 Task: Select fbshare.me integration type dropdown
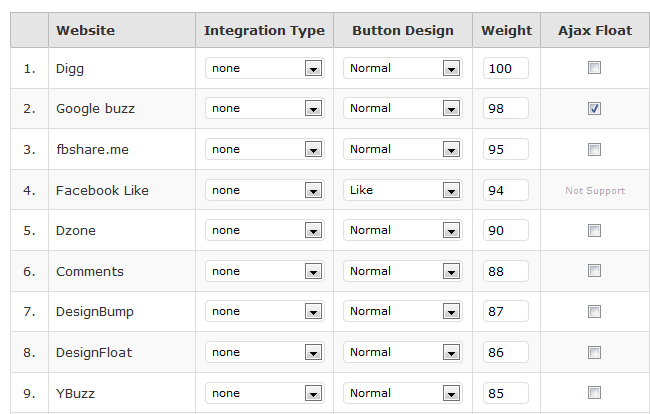264,149
